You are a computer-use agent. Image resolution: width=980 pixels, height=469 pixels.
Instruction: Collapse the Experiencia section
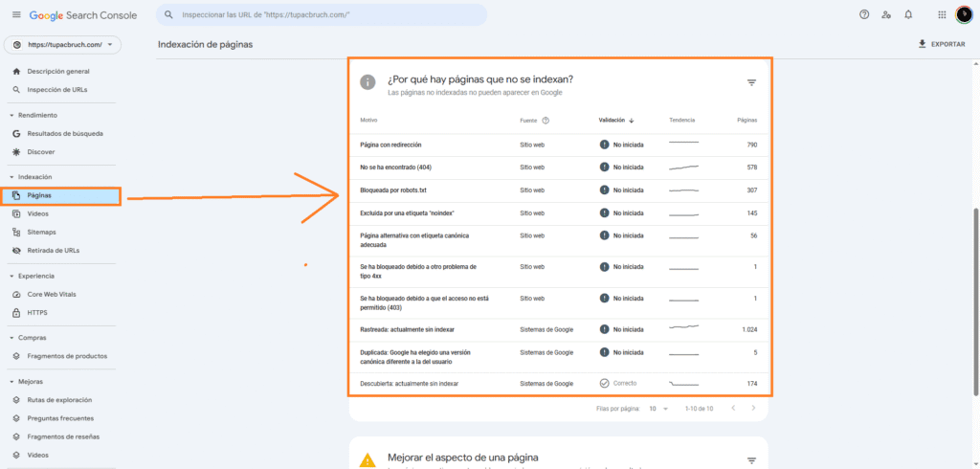[x=11, y=276]
